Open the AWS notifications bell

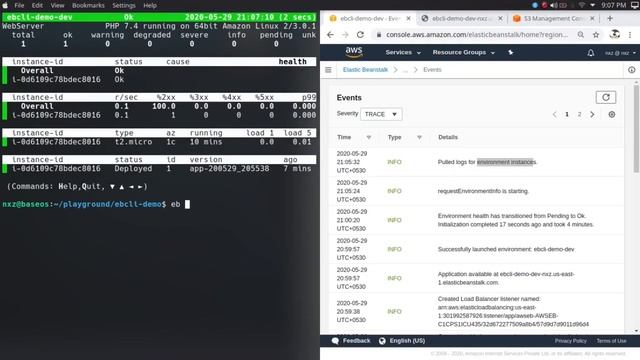point(591,53)
